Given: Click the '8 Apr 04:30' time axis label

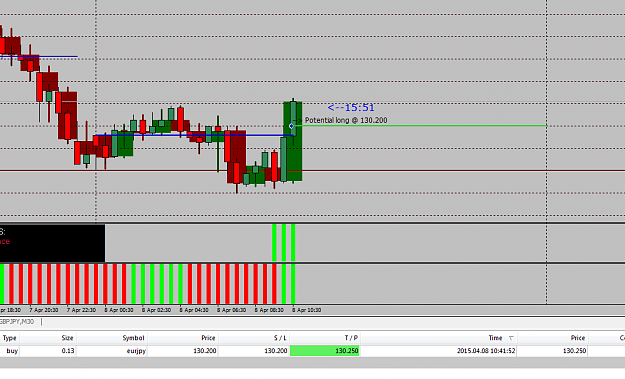Looking at the screenshot, I should [194, 310].
